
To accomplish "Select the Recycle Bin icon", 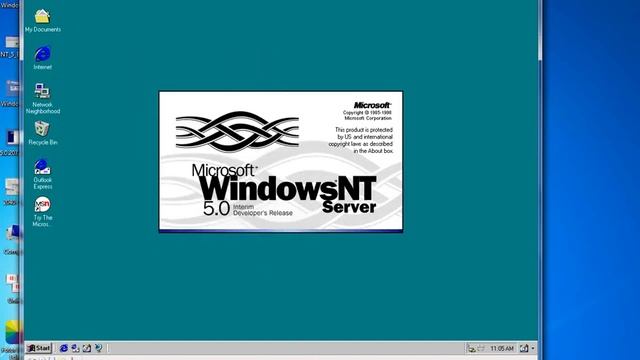I will pos(42,133).
